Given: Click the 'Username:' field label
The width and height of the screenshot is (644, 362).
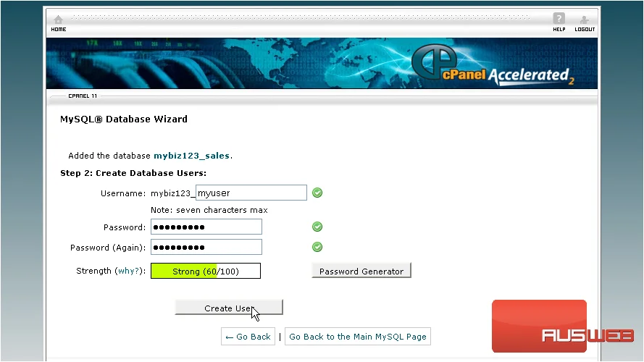Looking at the screenshot, I should [x=123, y=193].
